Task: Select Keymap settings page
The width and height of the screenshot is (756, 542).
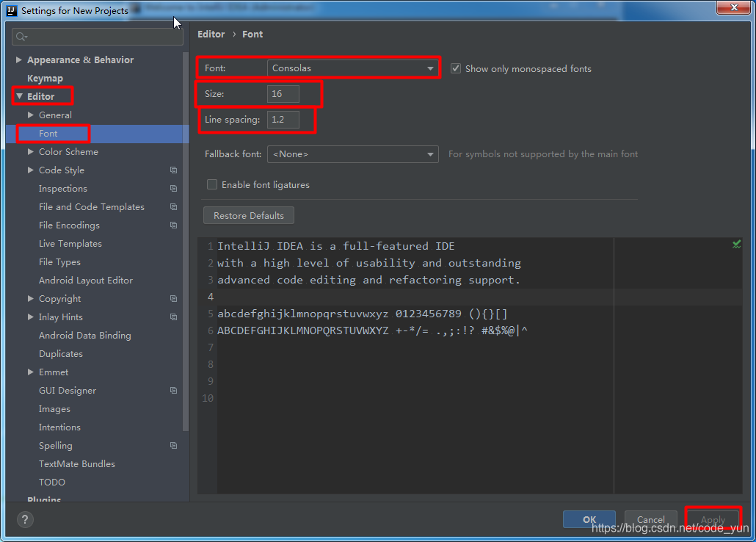Action: point(45,78)
